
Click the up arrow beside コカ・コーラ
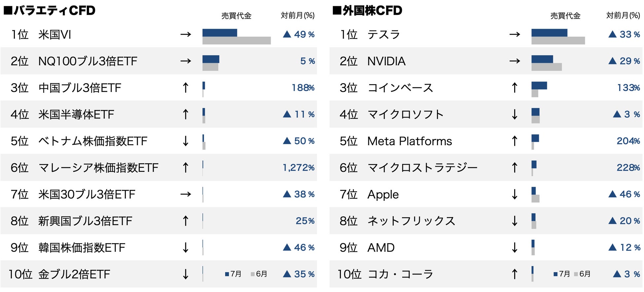(515, 274)
